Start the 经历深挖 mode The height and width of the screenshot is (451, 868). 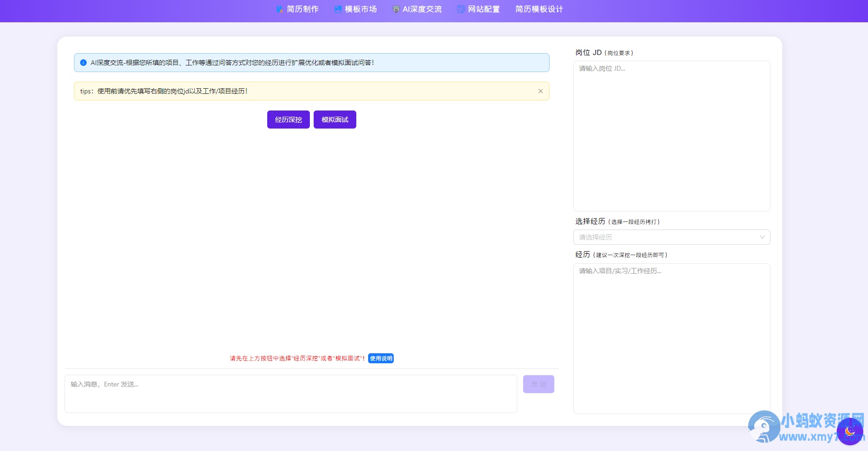pos(289,120)
